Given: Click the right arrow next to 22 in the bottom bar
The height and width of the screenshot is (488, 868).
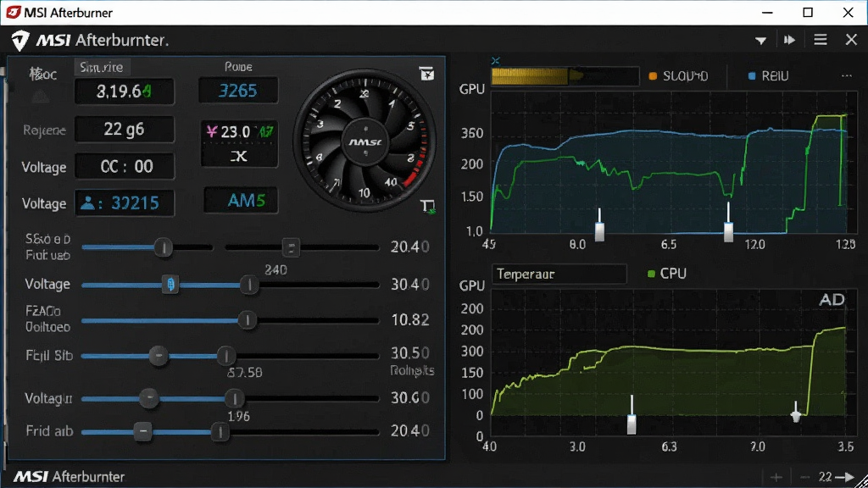Looking at the screenshot, I should coord(845,477).
